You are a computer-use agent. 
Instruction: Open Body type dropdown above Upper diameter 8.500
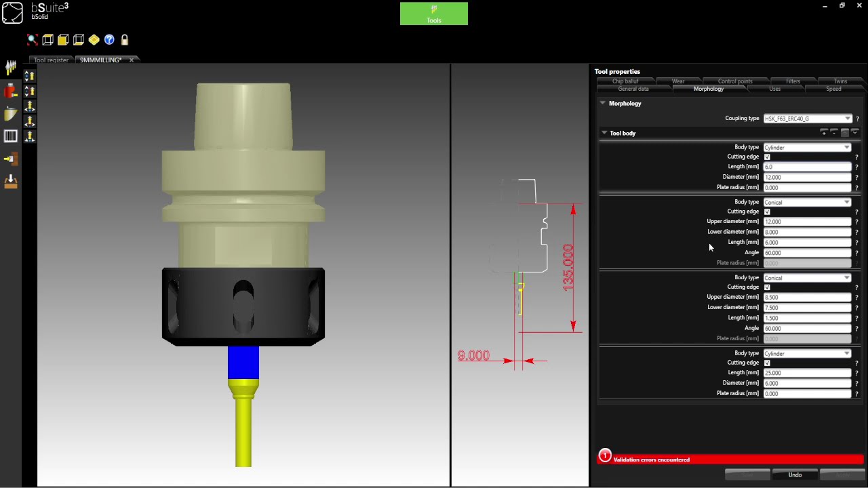pyautogui.click(x=807, y=278)
